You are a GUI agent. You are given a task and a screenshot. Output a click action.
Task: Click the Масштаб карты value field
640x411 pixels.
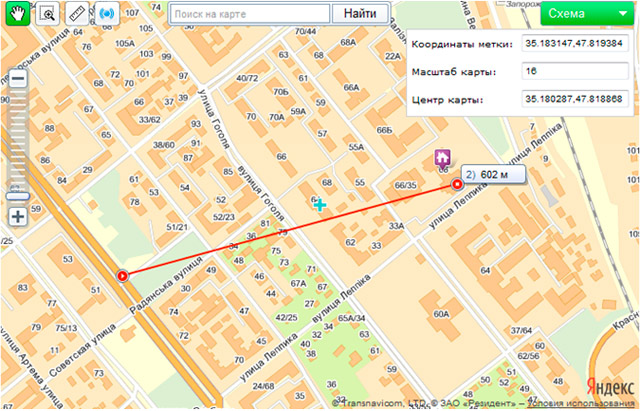(575, 71)
